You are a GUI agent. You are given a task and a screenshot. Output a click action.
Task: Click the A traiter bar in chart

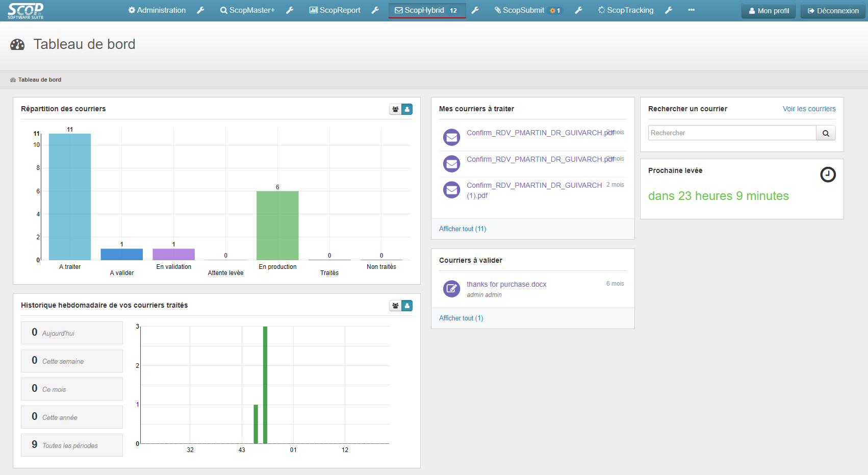pyautogui.click(x=70, y=197)
